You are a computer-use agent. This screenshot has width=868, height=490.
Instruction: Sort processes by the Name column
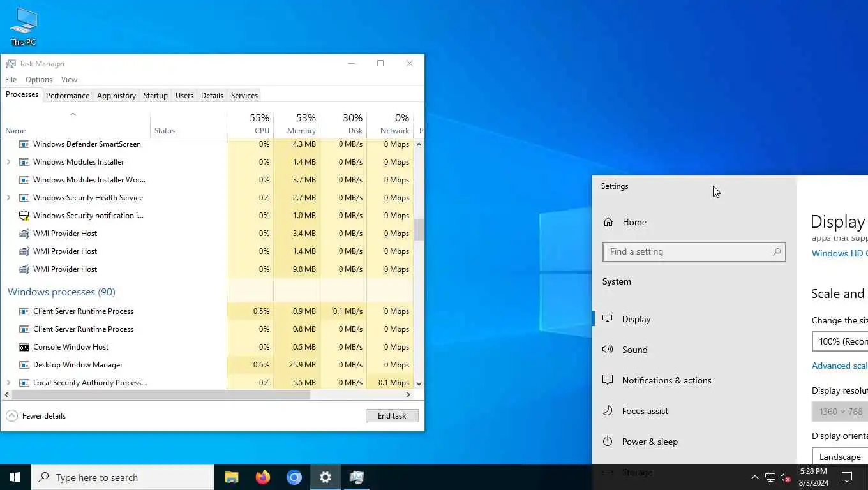pos(75,124)
